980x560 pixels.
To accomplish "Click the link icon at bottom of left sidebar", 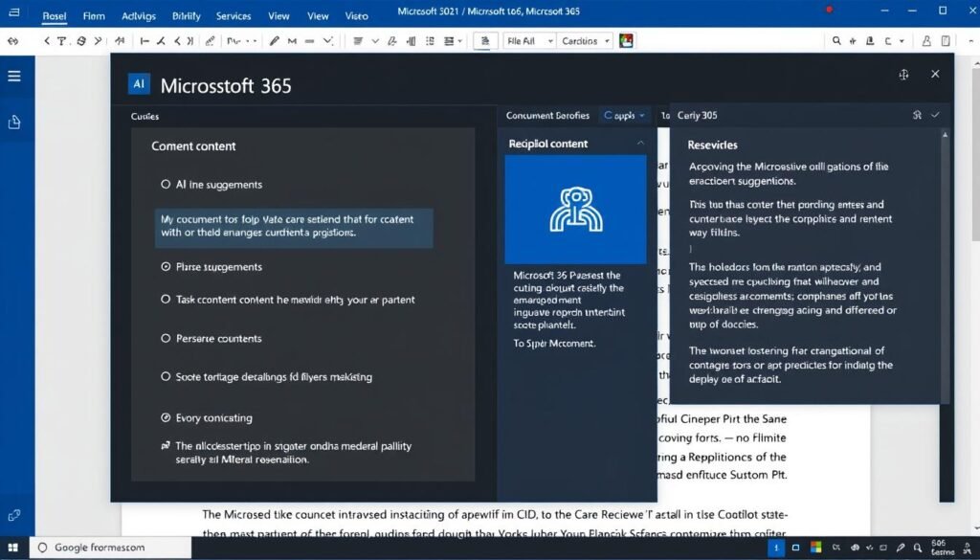I will pyautogui.click(x=13, y=516).
